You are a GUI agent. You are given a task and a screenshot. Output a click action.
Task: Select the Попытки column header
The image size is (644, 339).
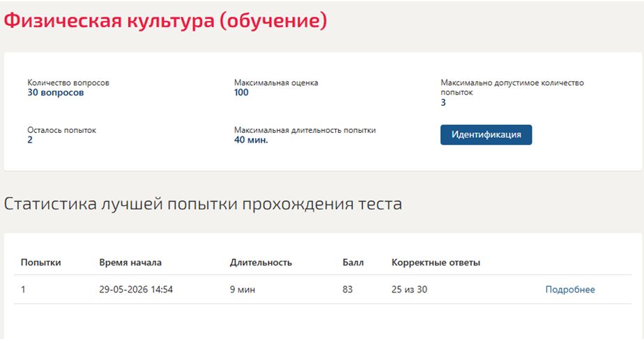click(40, 262)
